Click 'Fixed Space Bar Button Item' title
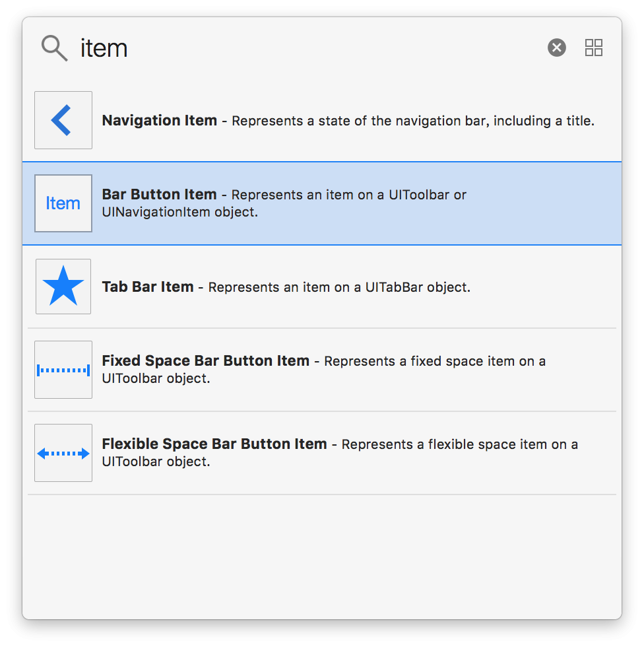644x647 pixels. tap(206, 360)
